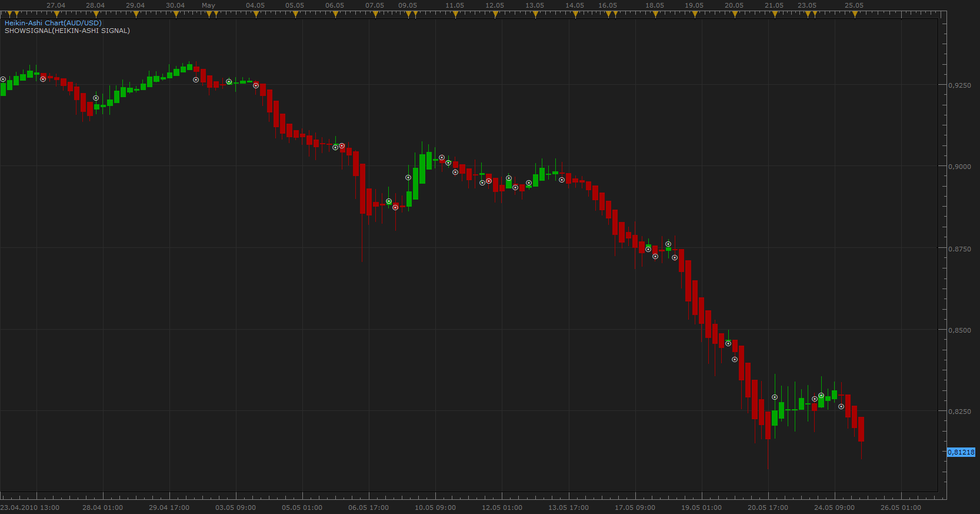980x514 pixels.
Task: Click the 0,8250 price axis label
Action: click(960, 412)
